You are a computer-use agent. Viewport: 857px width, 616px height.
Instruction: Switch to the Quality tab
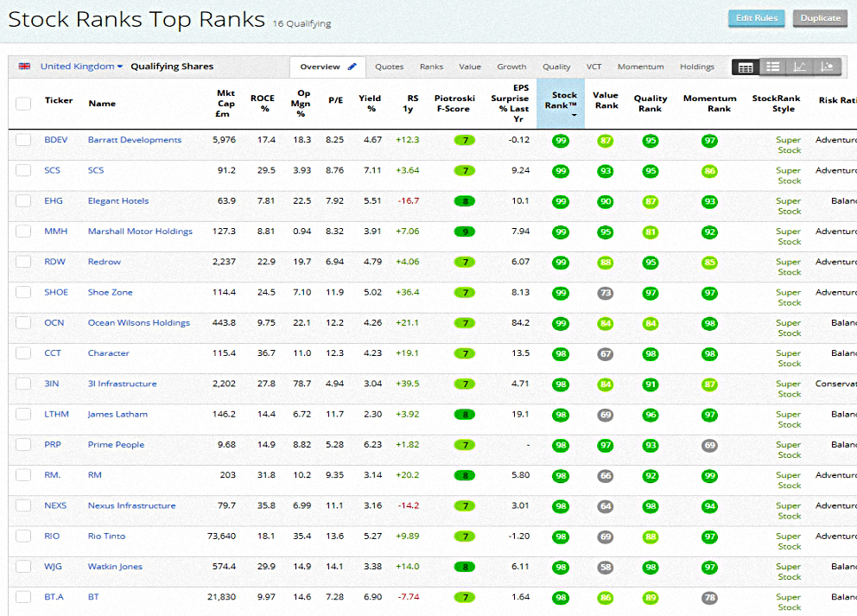point(556,67)
